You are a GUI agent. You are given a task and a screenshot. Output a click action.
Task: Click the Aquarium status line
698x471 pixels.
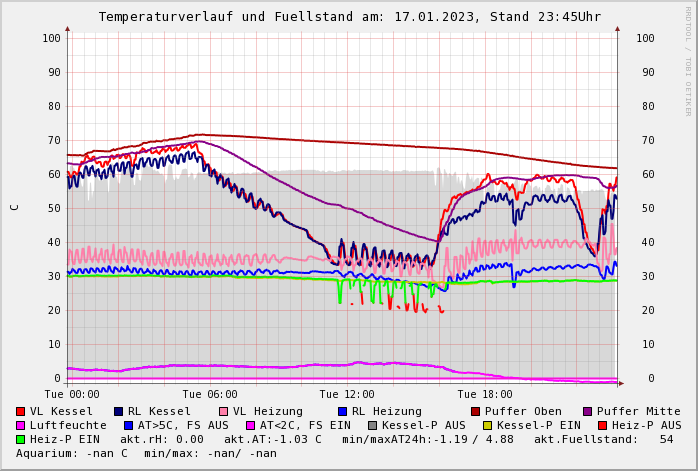click(x=146, y=453)
